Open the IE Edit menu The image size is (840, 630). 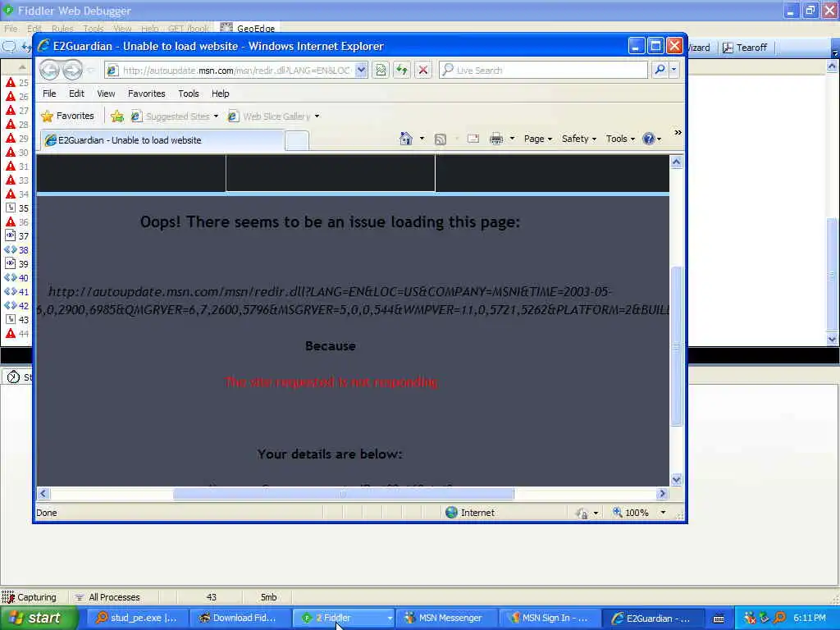point(76,94)
